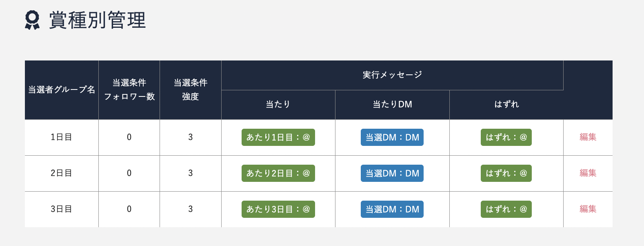Image resolution: width=644 pixels, height=246 pixels.
Task: Click the 賞種別管理 page title
Action: pos(97,20)
